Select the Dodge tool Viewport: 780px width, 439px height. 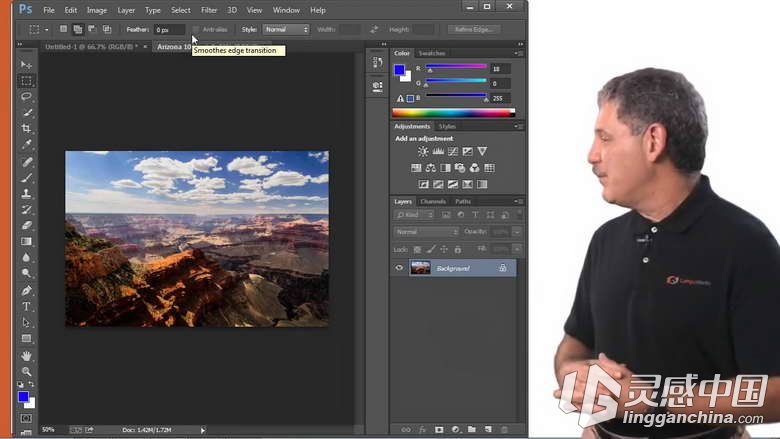(x=26, y=273)
